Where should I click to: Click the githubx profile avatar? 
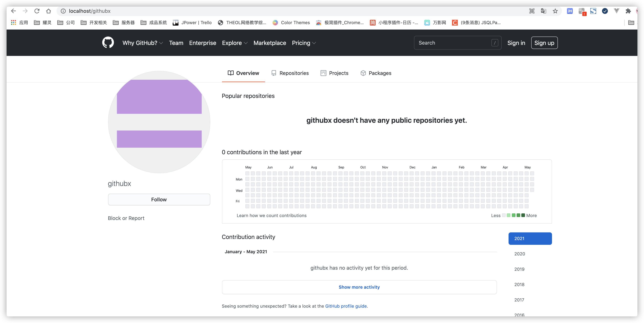159,122
